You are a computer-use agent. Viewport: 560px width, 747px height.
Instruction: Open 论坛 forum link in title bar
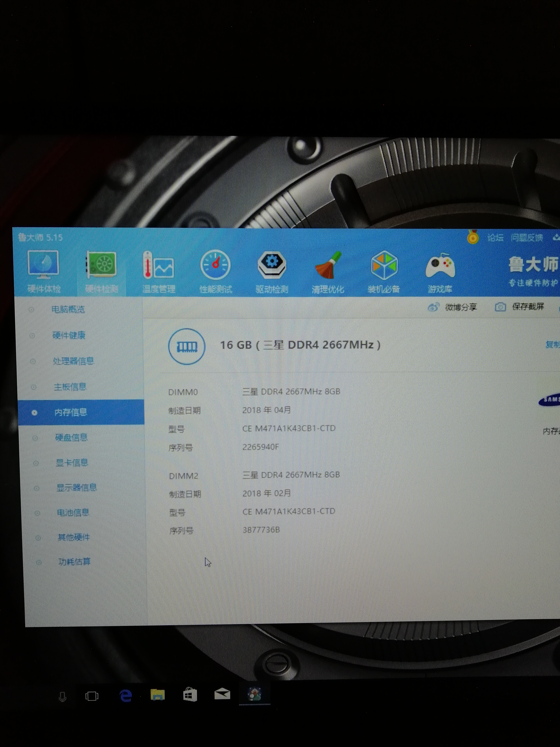pyautogui.click(x=495, y=238)
